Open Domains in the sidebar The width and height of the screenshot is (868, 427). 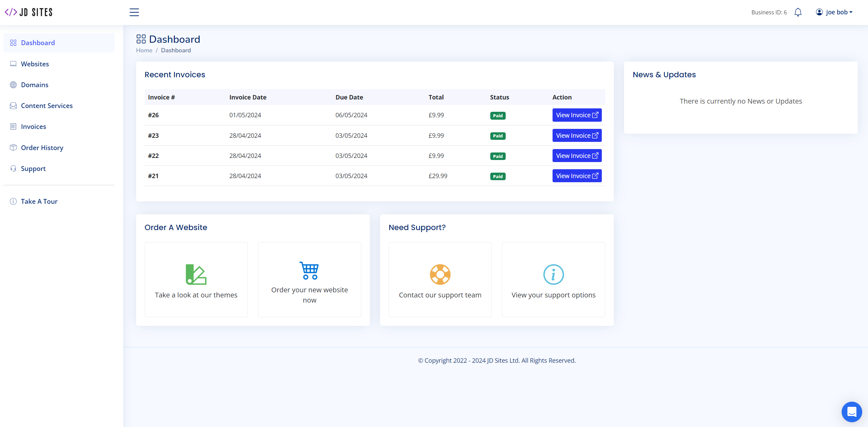pos(59,85)
